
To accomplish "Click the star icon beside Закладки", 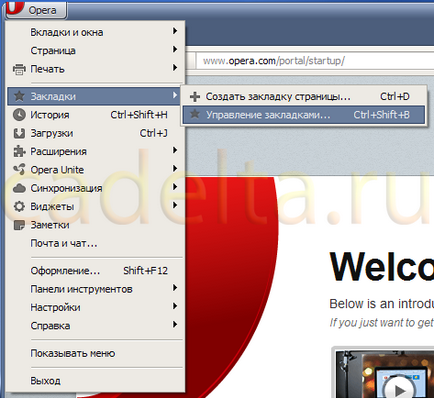I will click(19, 96).
